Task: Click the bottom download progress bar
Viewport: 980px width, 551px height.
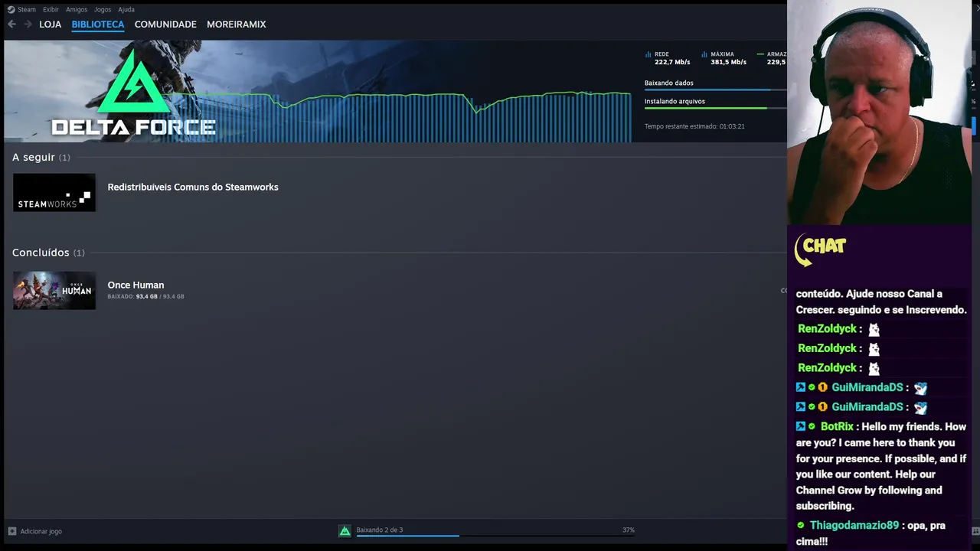Action: [495, 536]
